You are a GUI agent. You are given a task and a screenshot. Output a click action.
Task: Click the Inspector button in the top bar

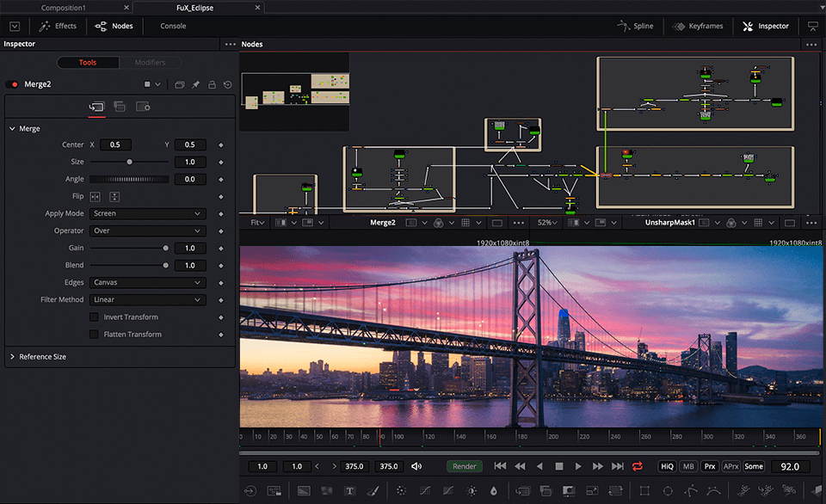(x=765, y=26)
